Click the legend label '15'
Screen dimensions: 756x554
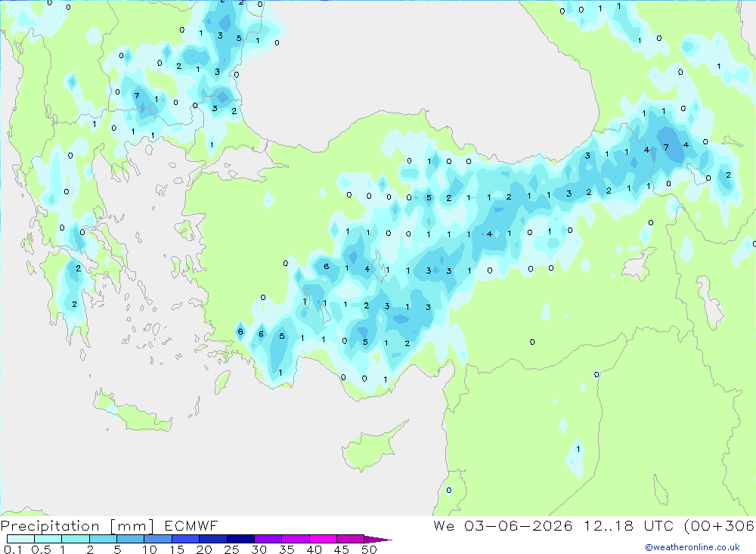tap(177, 549)
